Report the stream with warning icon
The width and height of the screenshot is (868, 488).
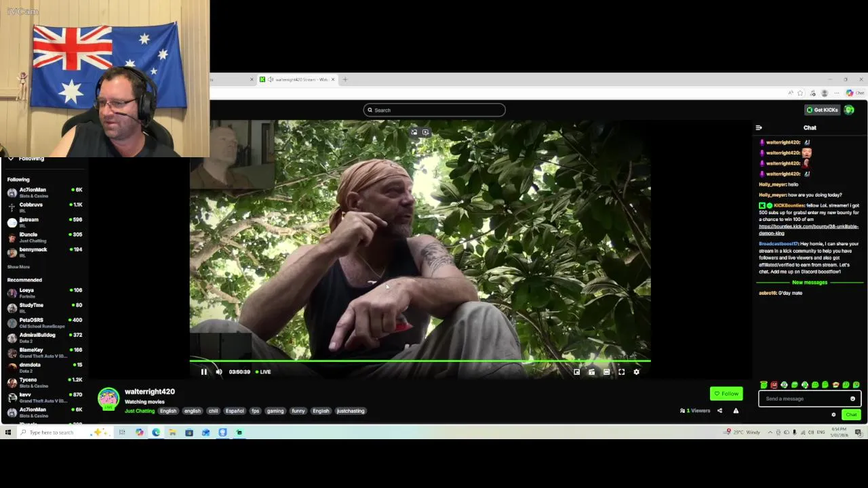pyautogui.click(x=736, y=411)
